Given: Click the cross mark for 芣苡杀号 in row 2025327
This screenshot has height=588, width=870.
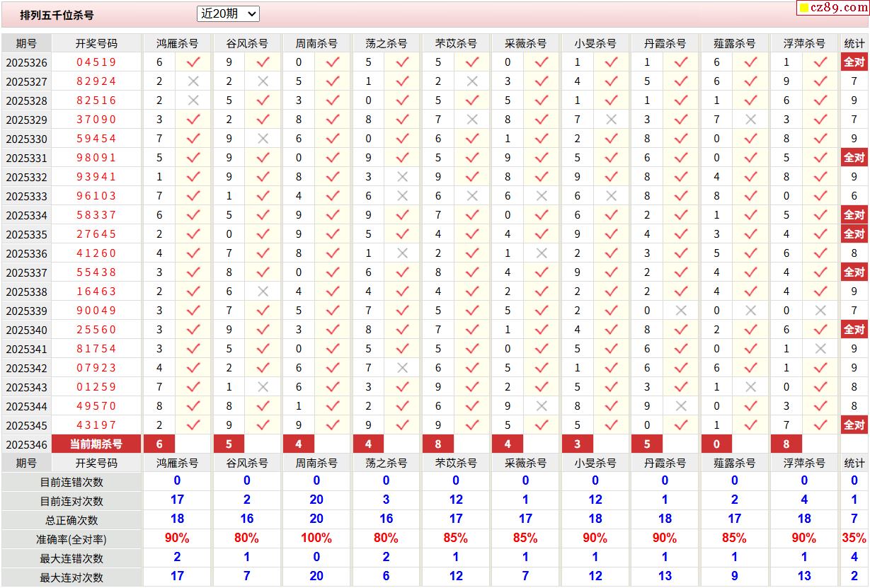Looking at the screenshot, I should tap(472, 81).
